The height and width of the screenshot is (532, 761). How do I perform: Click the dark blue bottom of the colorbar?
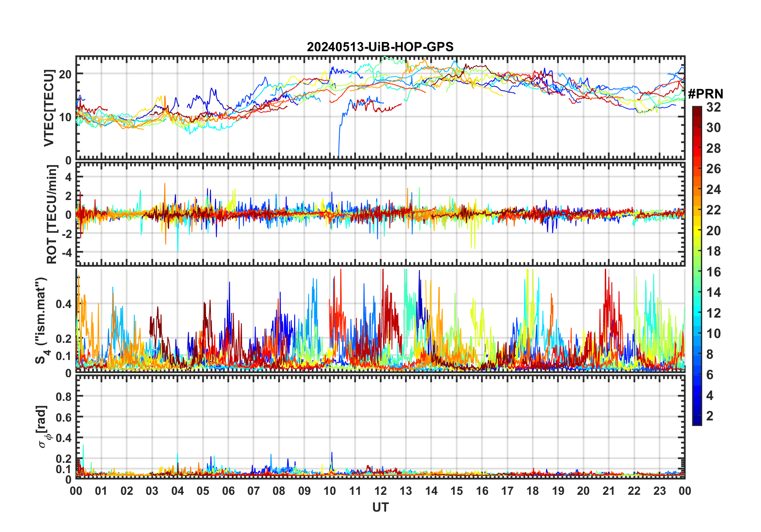click(697, 422)
